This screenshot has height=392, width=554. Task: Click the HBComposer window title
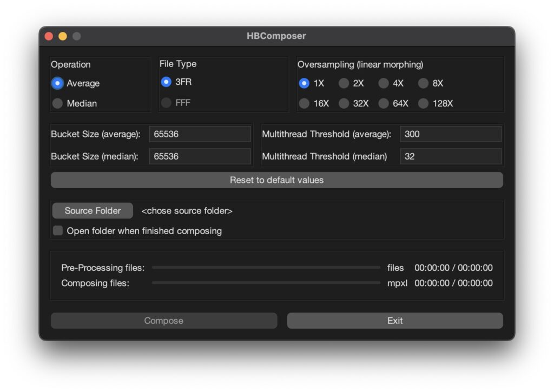pos(276,36)
